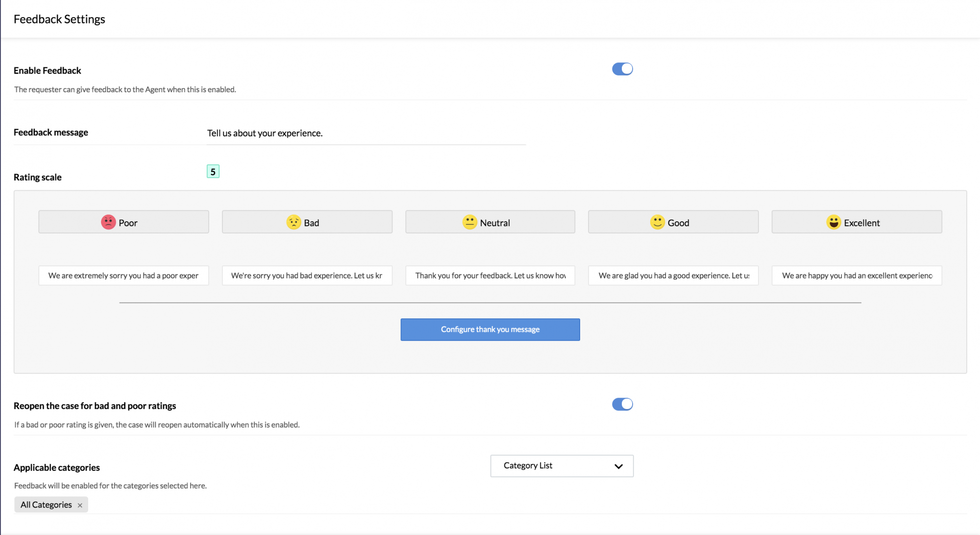Toggle the Enable Feedback switch
980x535 pixels.
pyautogui.click(x=622, y=69)
